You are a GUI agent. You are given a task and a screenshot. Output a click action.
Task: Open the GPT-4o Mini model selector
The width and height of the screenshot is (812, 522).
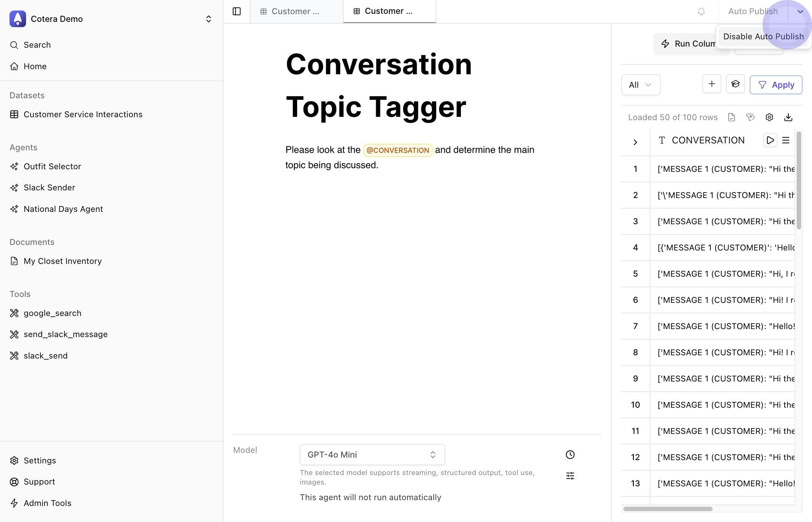[372, 455]
